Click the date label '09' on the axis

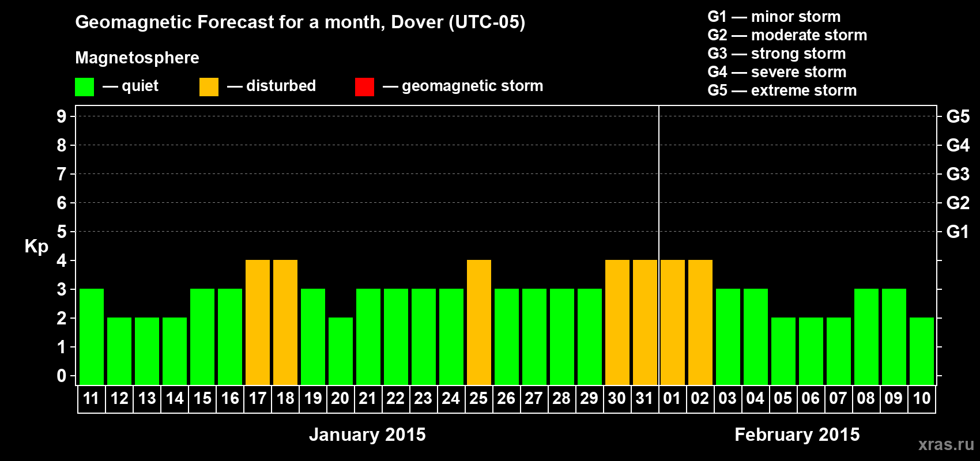tap(894, 398)
